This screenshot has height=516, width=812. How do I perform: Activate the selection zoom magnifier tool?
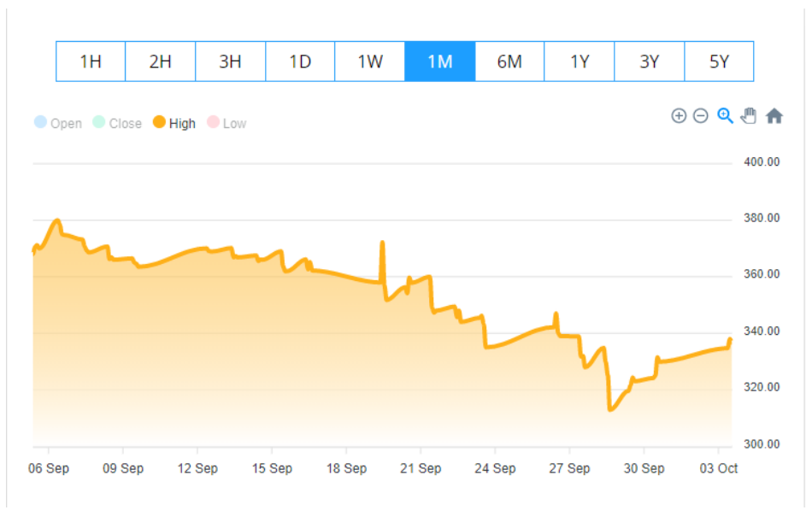click(725, 116)
